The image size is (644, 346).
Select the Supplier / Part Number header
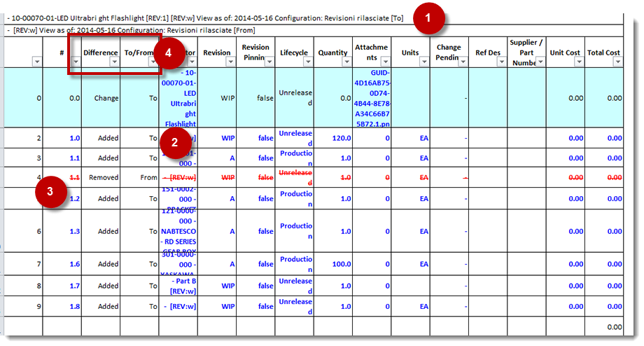pyautogui.click(x=526, y=53)
